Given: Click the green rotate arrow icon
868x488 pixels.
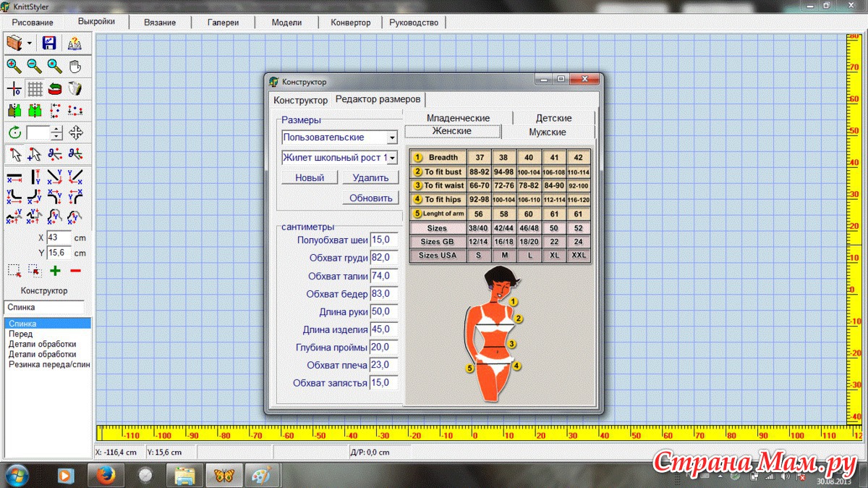Looking at the screenshot, I should (x=14, y=132).
